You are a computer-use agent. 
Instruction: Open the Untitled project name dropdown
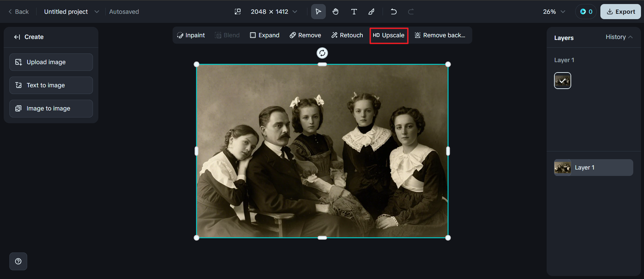coord(71,12)
